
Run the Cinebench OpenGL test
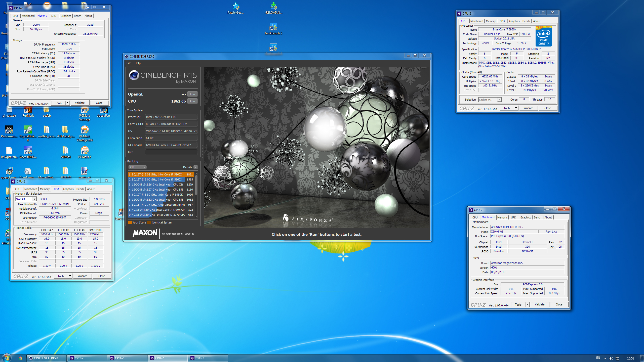coord(192,94)
